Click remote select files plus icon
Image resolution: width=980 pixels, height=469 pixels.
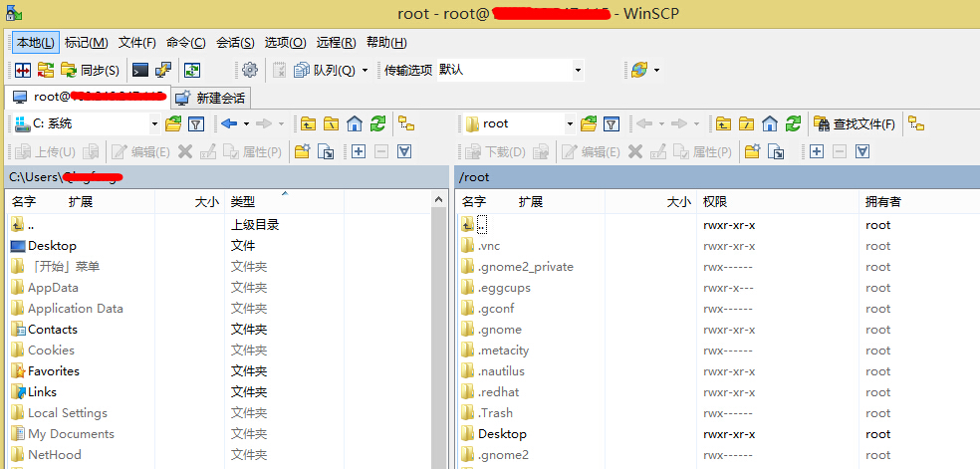[x=817, y=151]
